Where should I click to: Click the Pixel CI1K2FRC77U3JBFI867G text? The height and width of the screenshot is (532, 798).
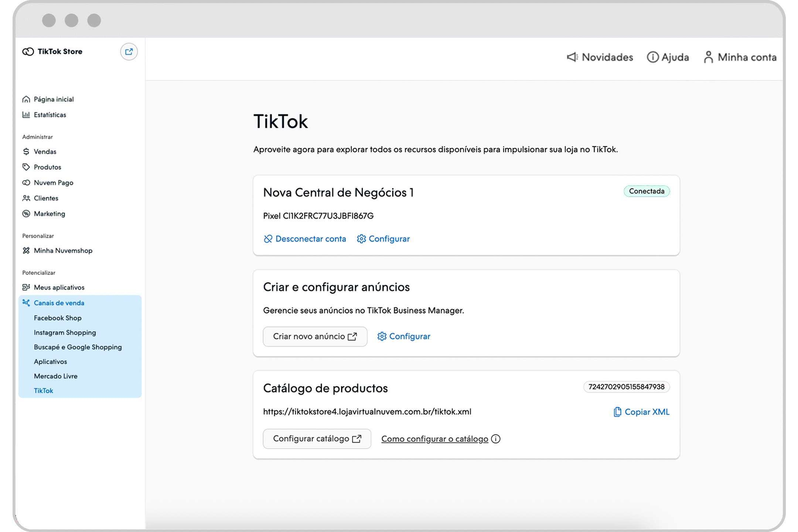coord(318,216)
